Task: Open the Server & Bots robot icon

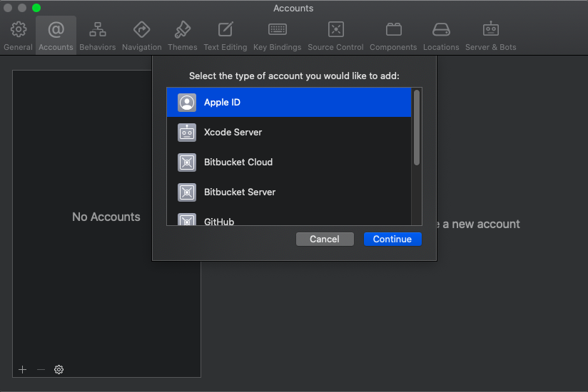Action: pos(491,29)
